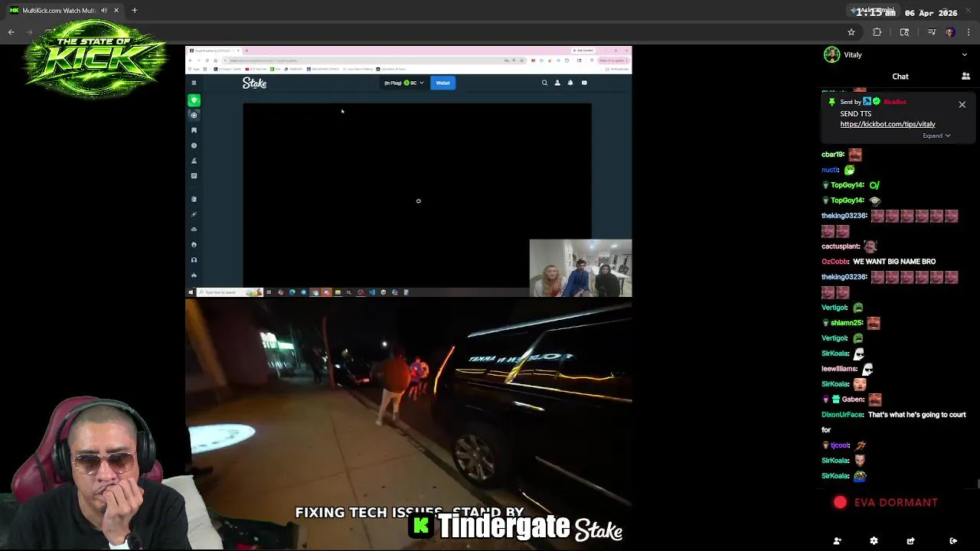Click tjcool's username in chat
This screenshot has height=551, width=980.
(840, 445)
